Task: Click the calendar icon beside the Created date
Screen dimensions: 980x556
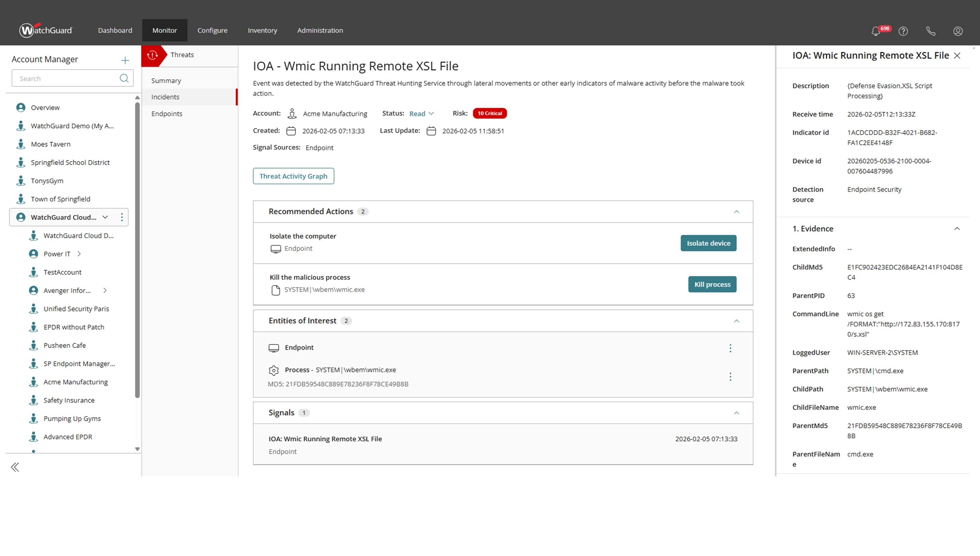Action: pos(291,131)
